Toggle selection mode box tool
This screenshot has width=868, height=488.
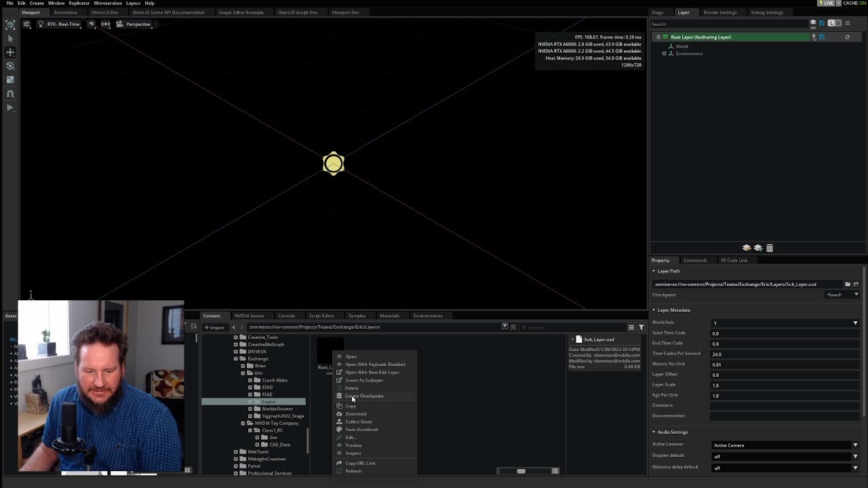click(10, 25)
